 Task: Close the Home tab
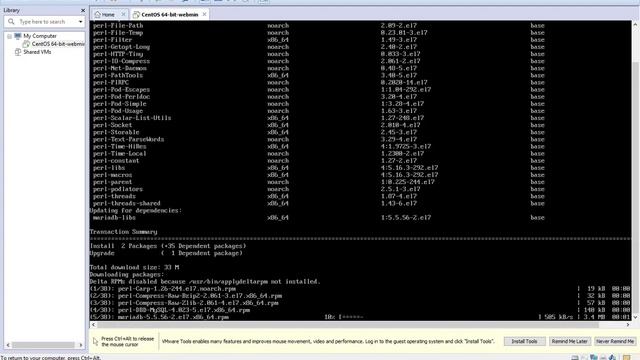click(x=123, y=14)
